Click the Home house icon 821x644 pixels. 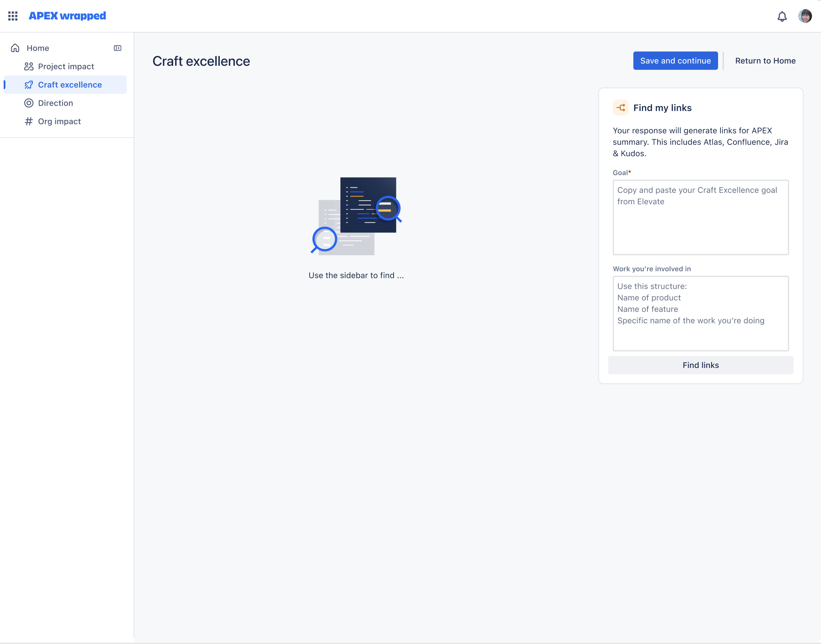[x=15, y=48]
